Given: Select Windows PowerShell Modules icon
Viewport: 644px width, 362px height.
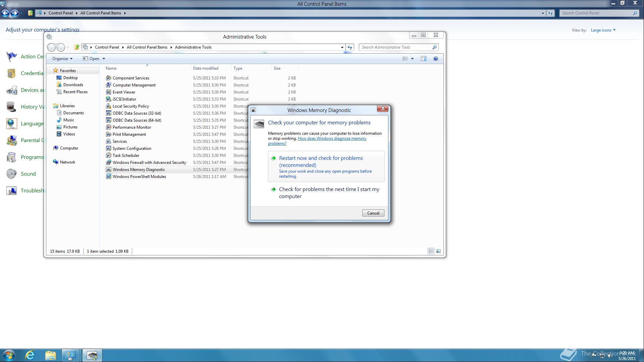Looking at the screenshot, I should (x=108, y=176).
